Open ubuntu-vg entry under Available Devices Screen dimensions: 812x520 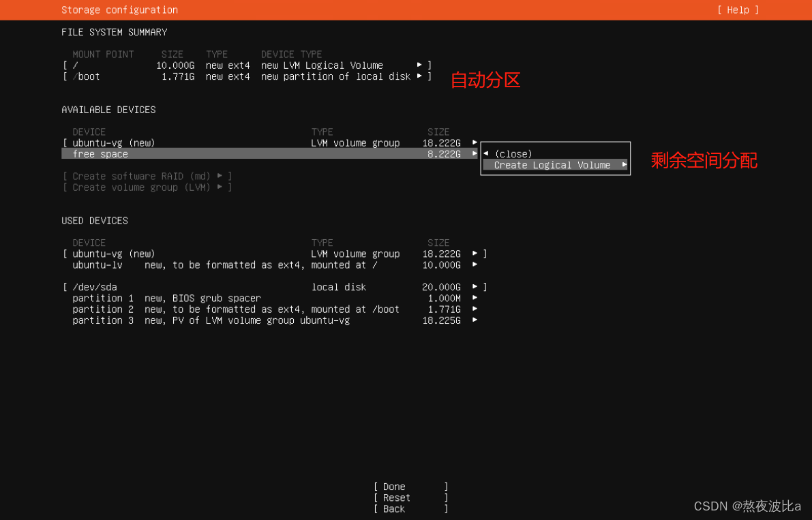pyautogui.click(x=269, y=143)
